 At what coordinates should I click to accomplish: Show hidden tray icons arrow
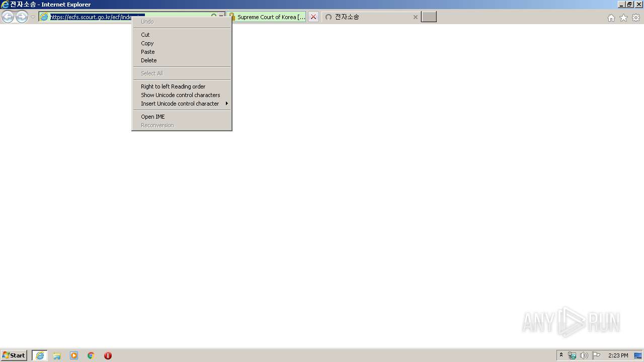(561, 355)
